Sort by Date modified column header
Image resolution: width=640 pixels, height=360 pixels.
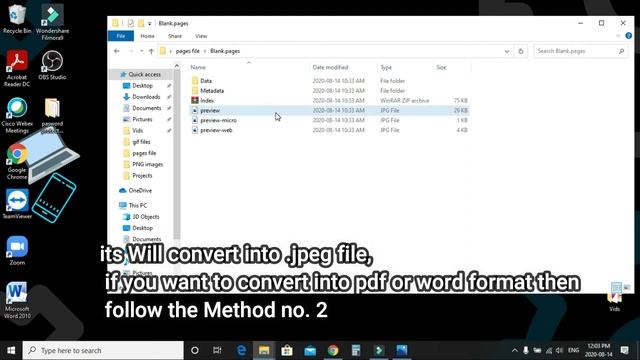[330, 67]
